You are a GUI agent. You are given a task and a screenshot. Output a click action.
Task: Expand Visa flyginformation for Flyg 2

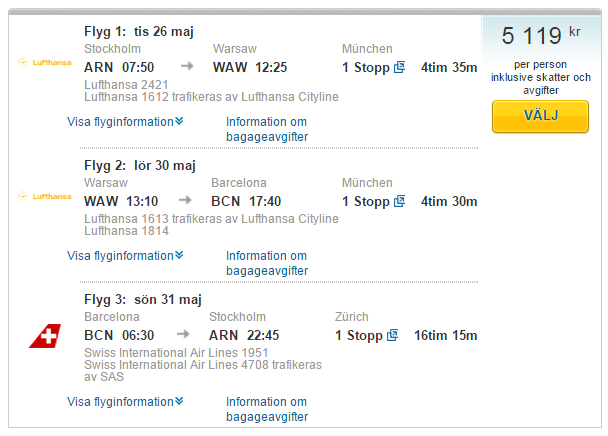(125, 256)
